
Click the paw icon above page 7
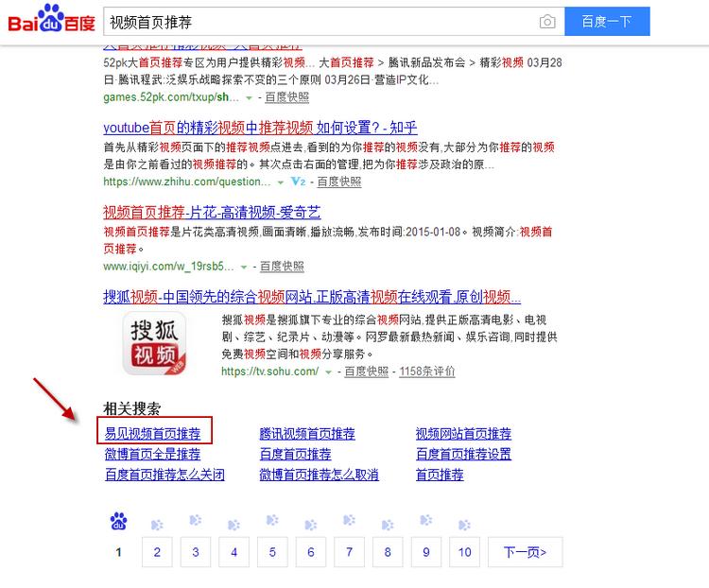[x=349, y=520]
